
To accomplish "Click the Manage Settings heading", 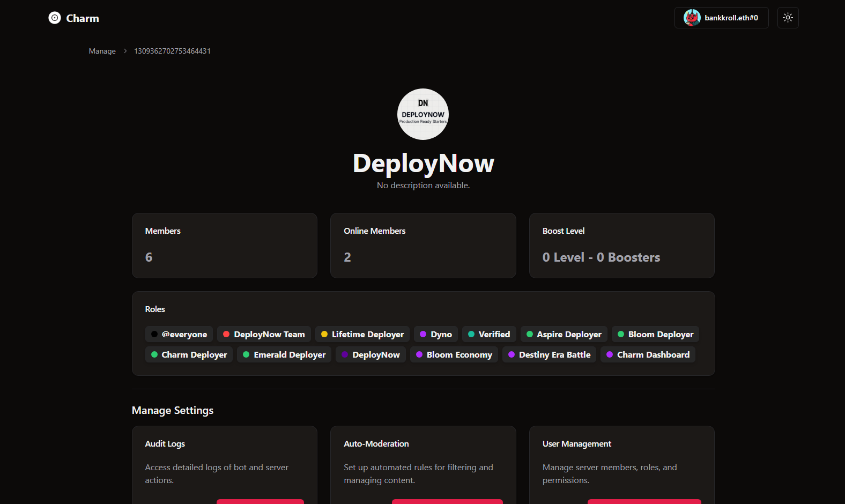I will [173, 410].
